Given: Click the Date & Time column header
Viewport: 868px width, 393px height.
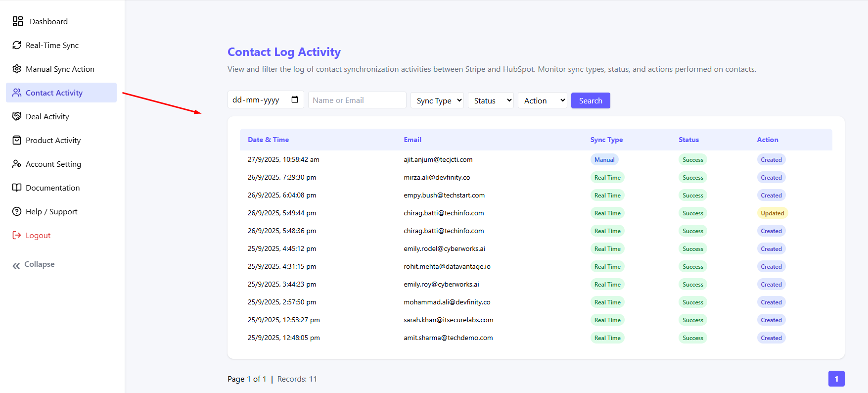Looking at the screenshot, I should point(268,140).
